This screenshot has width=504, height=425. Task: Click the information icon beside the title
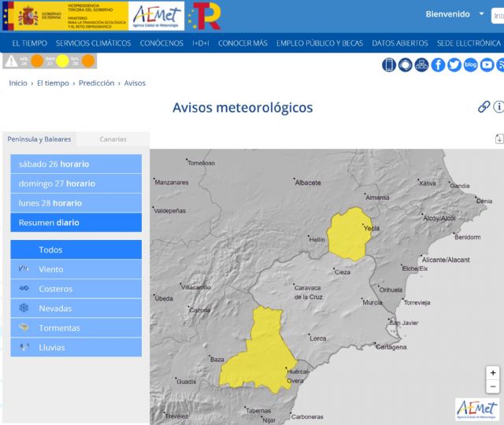coord(498,107)
